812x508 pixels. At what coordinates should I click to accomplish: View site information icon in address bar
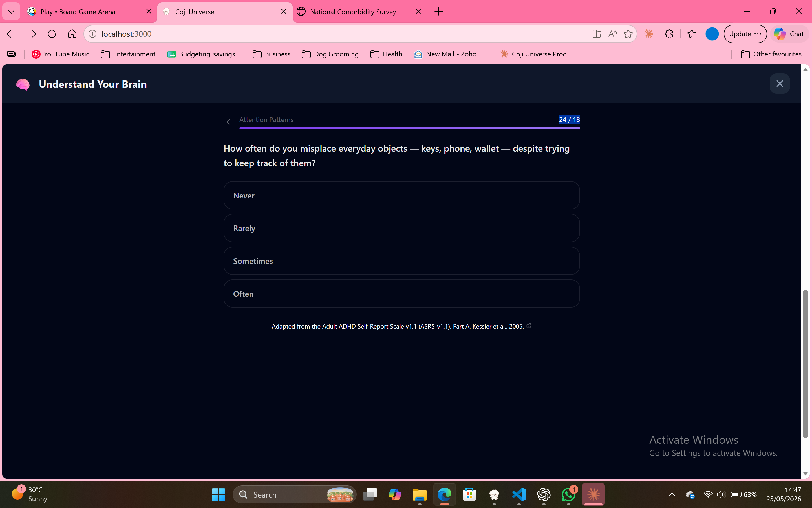(x=92, y=34)
